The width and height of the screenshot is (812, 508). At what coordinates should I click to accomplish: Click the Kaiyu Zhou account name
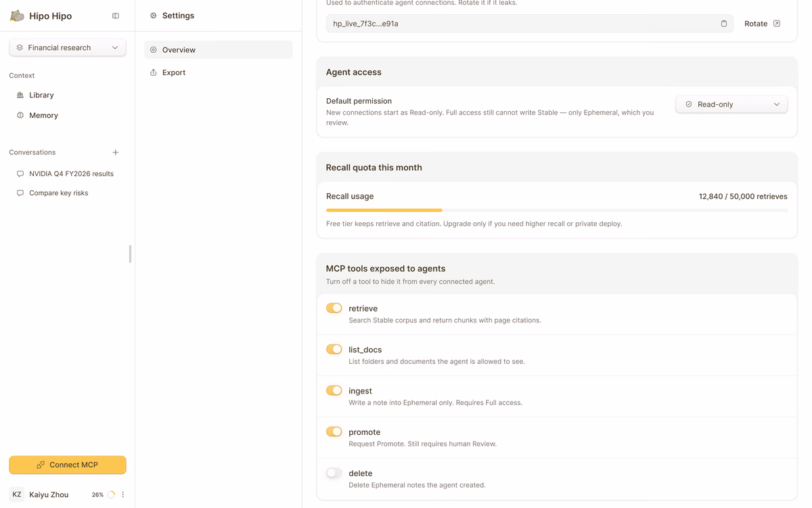[49, 494]
